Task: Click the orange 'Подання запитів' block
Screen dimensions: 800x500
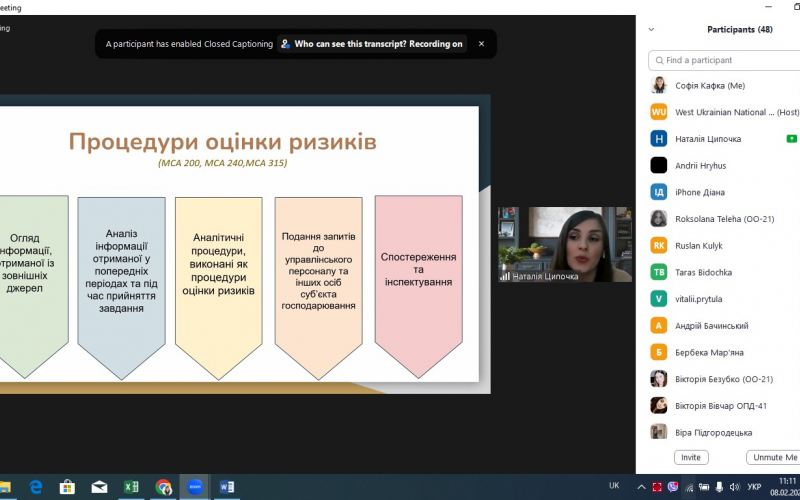Action: (318, 287)
